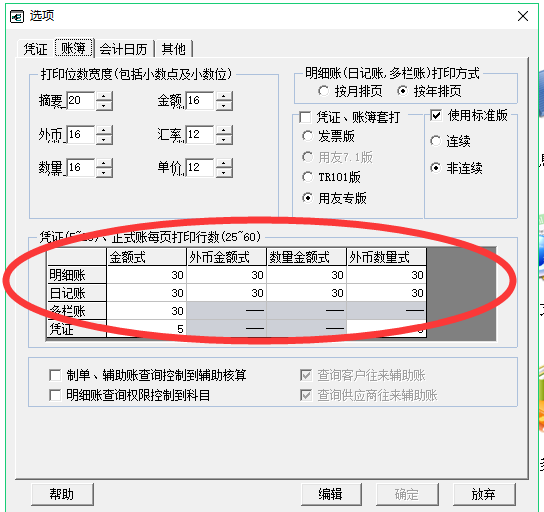Switch to 凭证 tab
The width and height of the screenshot is (544, 512).
coord(35,49)
